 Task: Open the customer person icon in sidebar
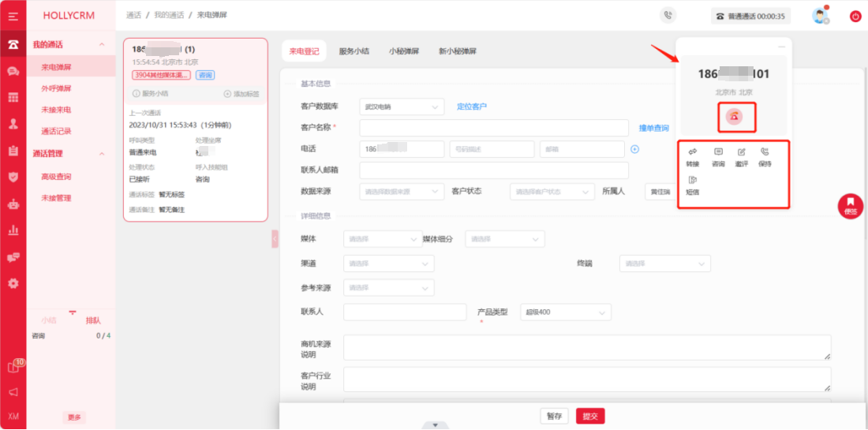point(13,124)
